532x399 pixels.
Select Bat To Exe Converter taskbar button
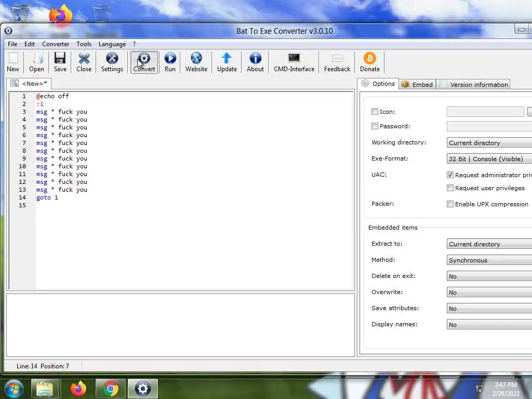point(142,389)
